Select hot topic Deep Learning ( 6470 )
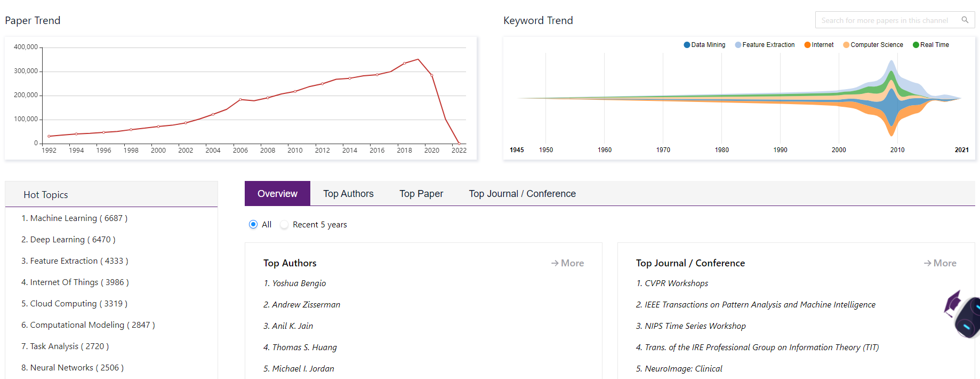The width and height of the screenshot is (980, 379). point(68,239)
